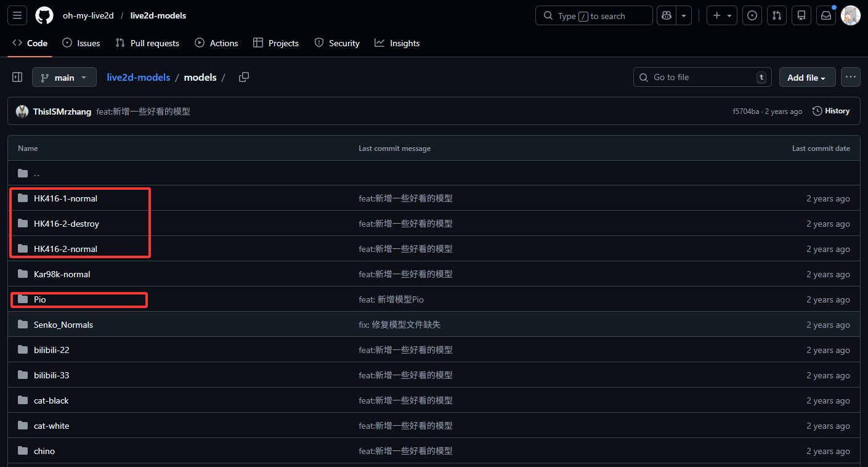Click the GitHub logo home icon
Screen dimensions: 868x467
(x=44, y=15)
